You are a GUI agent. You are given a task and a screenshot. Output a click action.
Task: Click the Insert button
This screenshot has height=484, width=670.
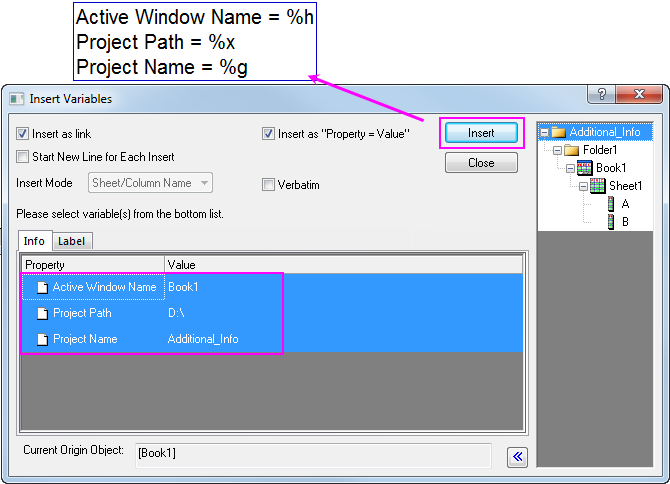(x=481, y=133)
